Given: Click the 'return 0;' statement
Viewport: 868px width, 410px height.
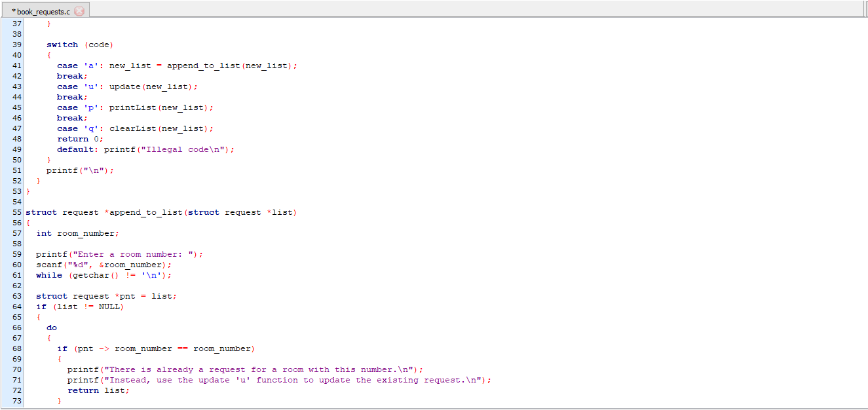Looking at the screenshot, I should (80, 139).
